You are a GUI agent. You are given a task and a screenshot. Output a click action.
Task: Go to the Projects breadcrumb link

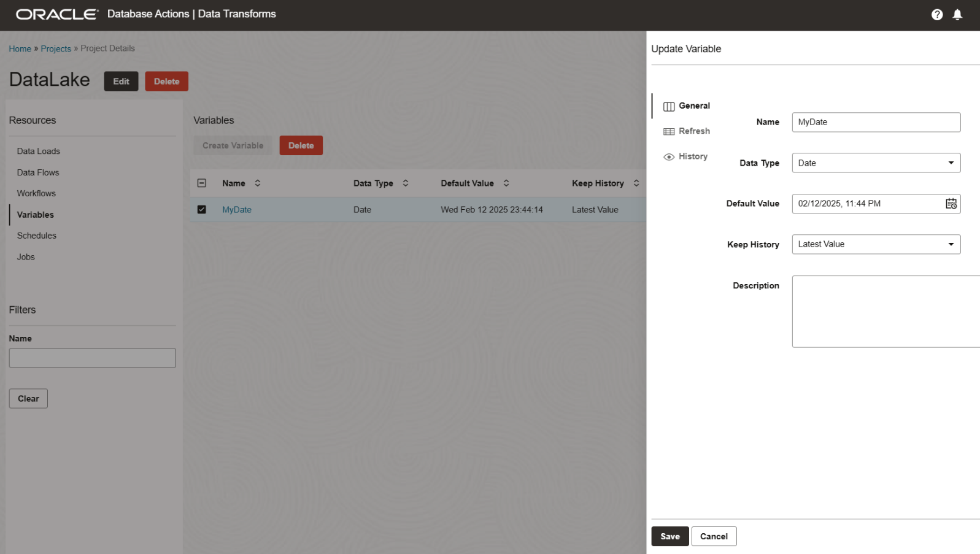point(56,48)
